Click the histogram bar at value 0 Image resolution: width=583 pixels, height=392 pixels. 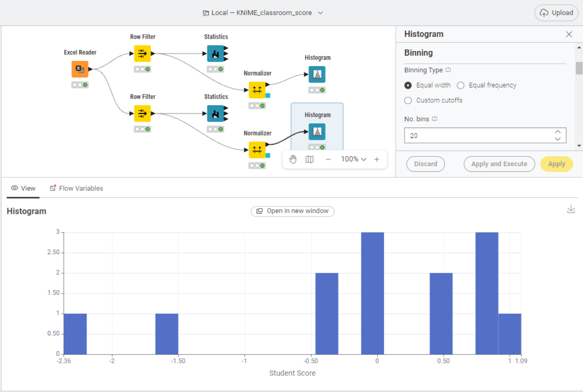tap(372, 293)
